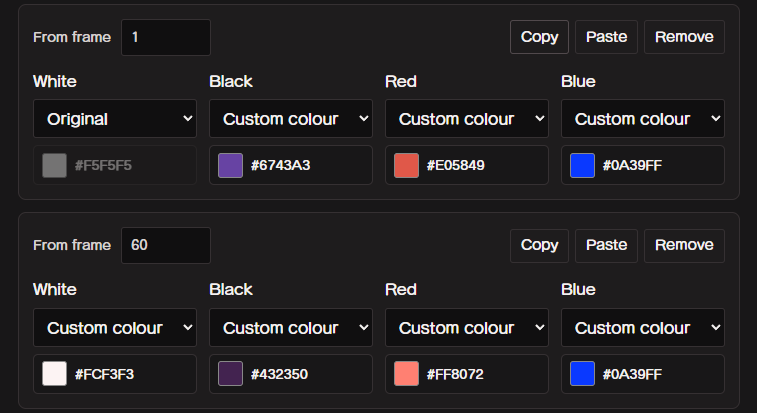The image size is (757, 413).
Task: Open Black dropdown in frame 1 block
Action: [291, 119]
